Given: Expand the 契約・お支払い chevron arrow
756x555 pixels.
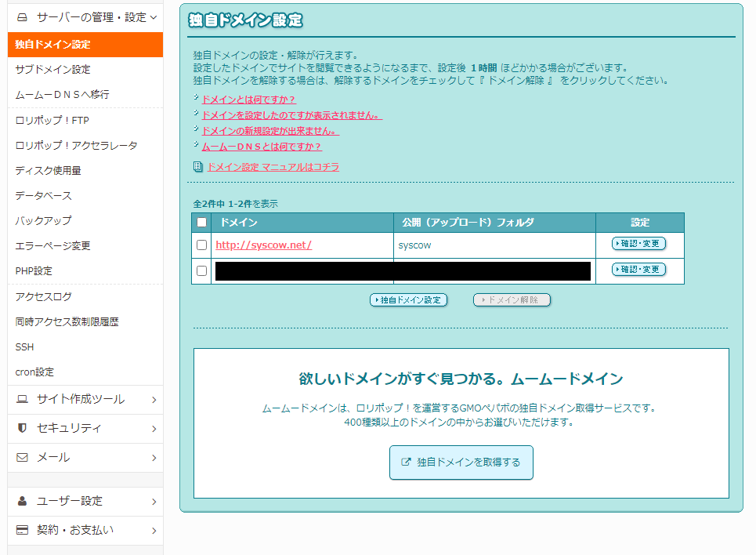Looking at the screenshot, I should click(154, 531).
